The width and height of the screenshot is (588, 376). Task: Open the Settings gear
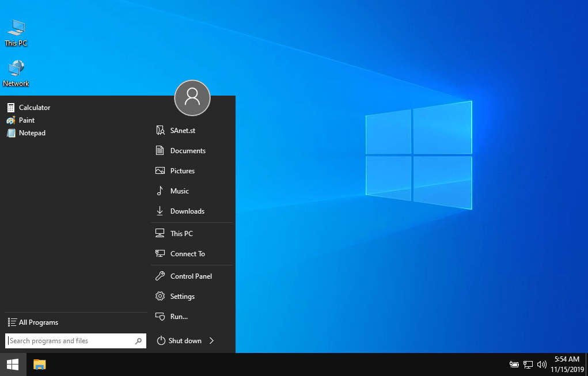[x=183, y=296]
